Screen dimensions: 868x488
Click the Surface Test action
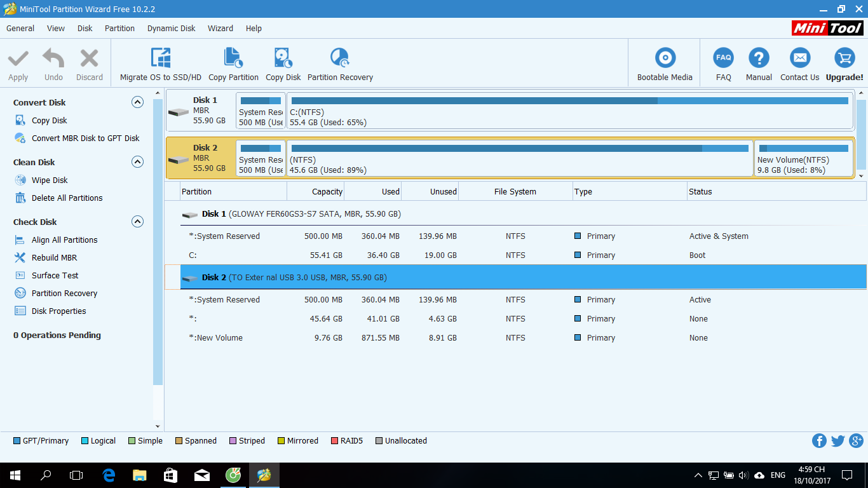[x=55, y=276]
